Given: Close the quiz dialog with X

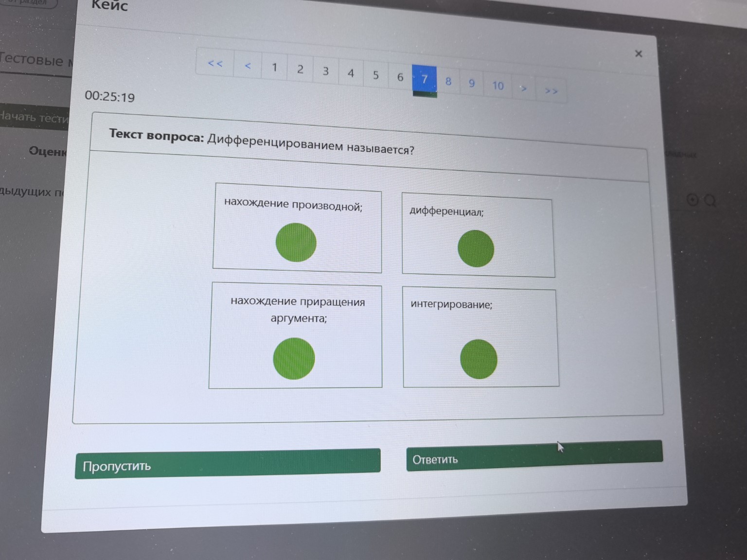Looking at the screenshot, I should pos(639,53).
